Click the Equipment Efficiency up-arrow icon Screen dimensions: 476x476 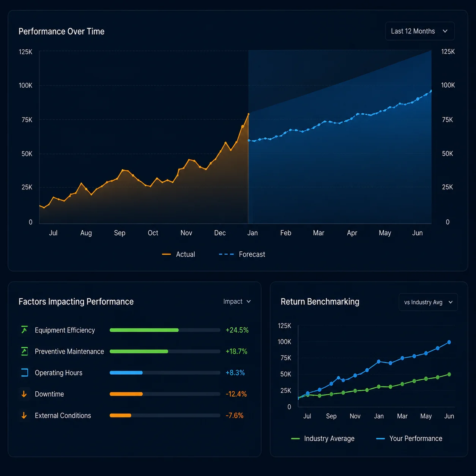click(x=24, y=330)
